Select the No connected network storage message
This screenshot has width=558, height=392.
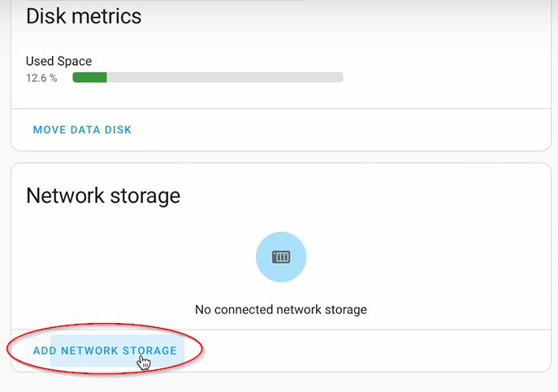pyautogui.click(x=281, y=309)
